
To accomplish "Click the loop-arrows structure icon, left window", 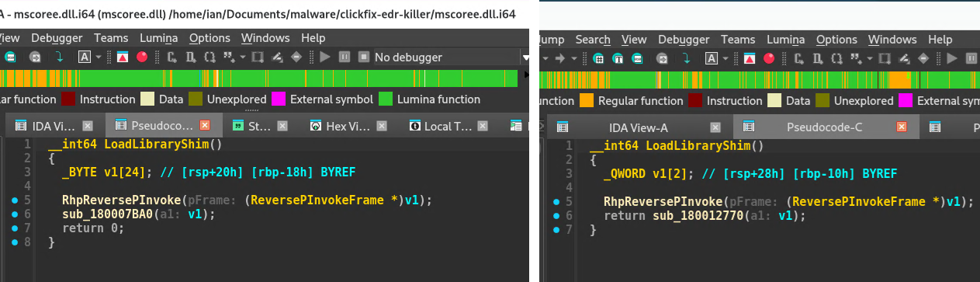I will (210, 57).
